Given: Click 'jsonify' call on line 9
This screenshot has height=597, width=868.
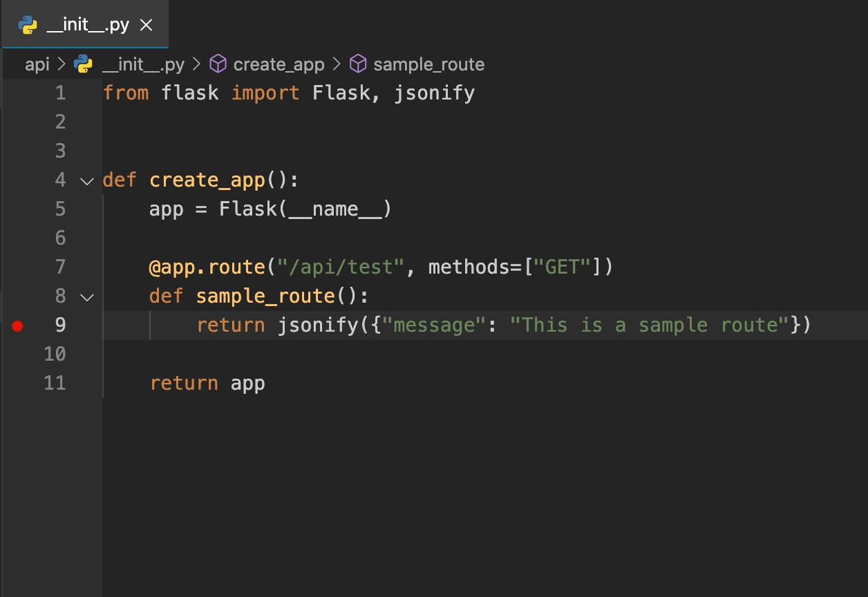Looking at the screenshot, I should 318,325.
